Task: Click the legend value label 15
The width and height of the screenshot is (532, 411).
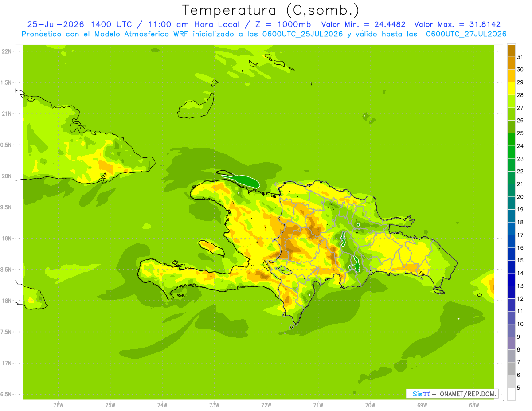Action: 520,260
